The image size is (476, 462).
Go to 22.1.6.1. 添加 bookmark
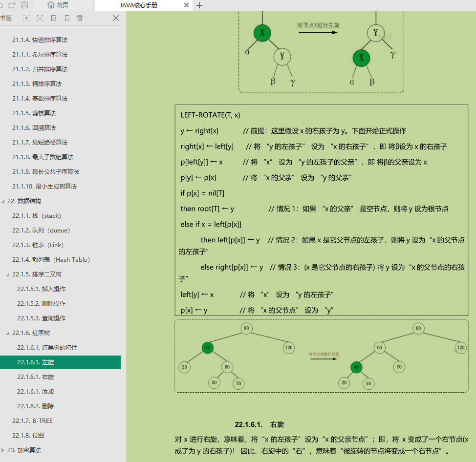pyautogui.click(x=36, y=392)
